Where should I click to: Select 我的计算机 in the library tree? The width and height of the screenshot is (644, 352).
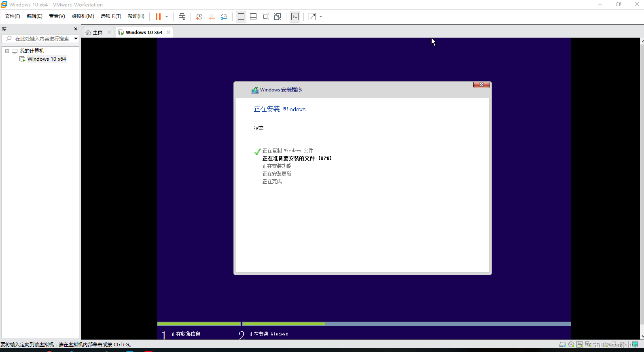coord(32,51)
